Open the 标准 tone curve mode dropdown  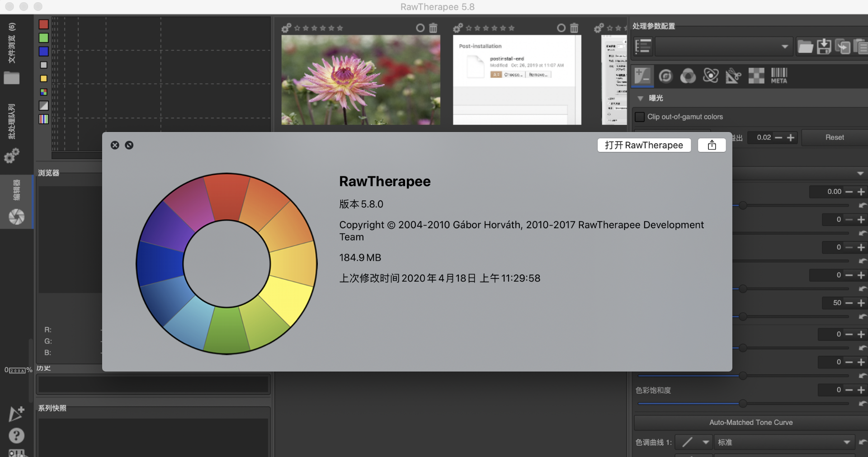pos(783,443)
